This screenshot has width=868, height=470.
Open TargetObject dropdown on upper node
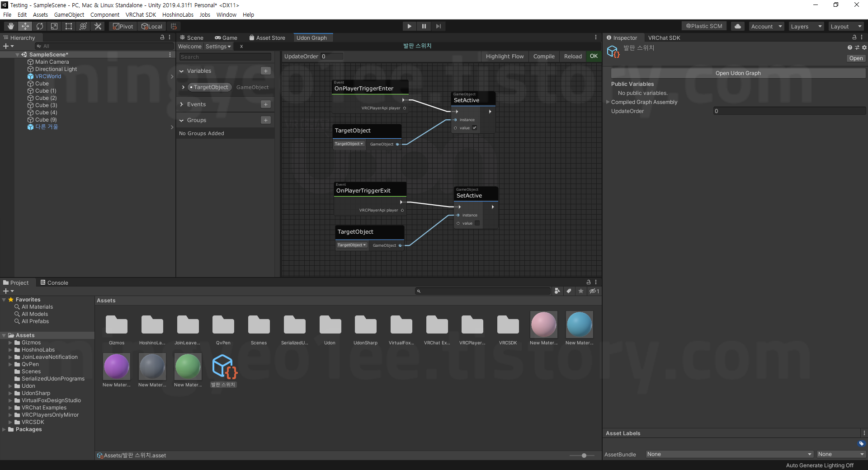click(x=349, y=144)
